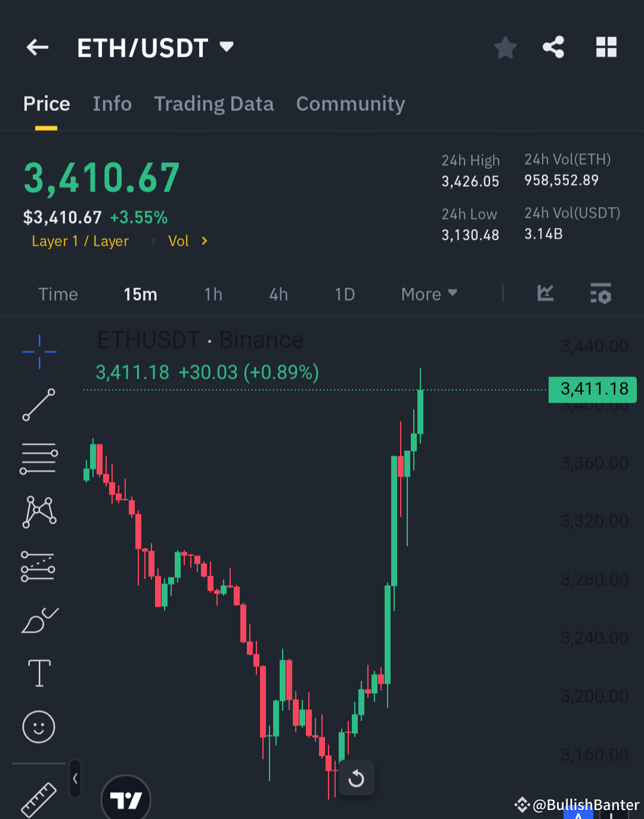Open the More timeframes dropdown
This screenshot has width=644, height=819.
[428, 293]
